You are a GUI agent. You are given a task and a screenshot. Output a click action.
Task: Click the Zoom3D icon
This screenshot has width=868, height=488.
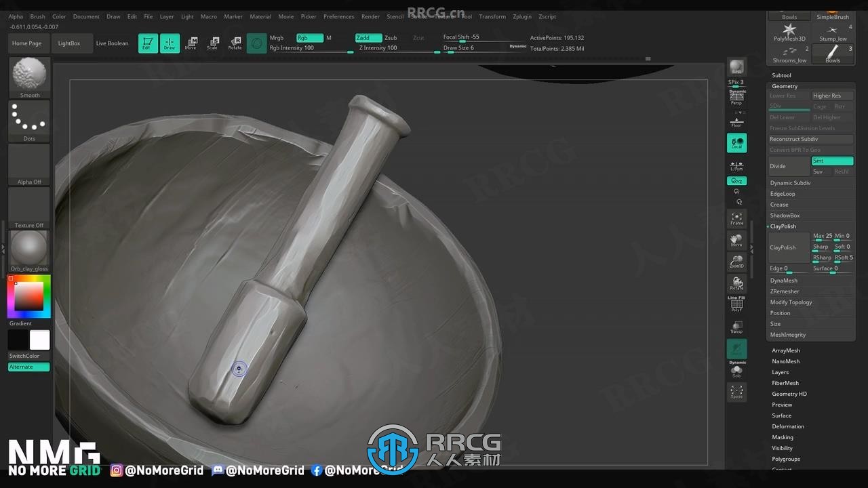pos(736,262)
